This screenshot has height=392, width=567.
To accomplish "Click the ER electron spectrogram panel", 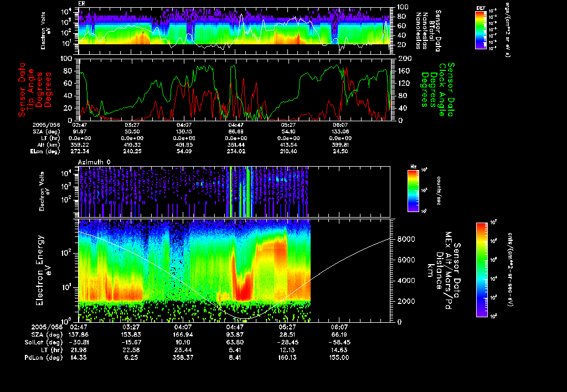I will point(235,30).
